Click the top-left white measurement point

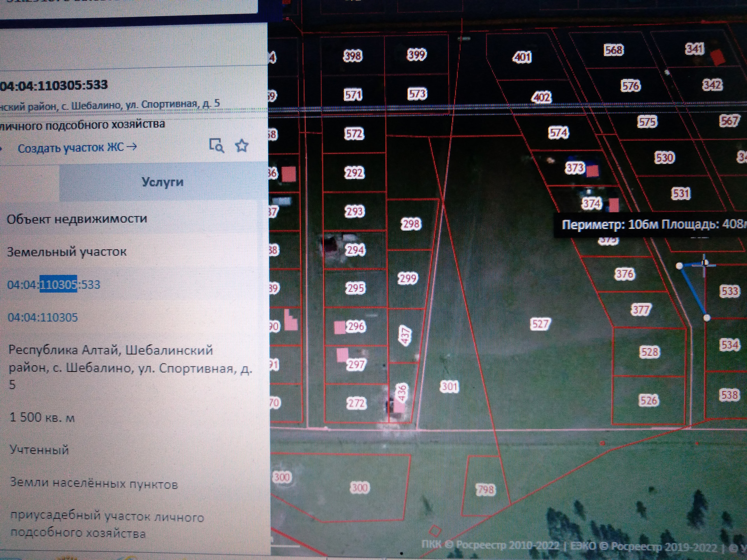coord(679,266)
